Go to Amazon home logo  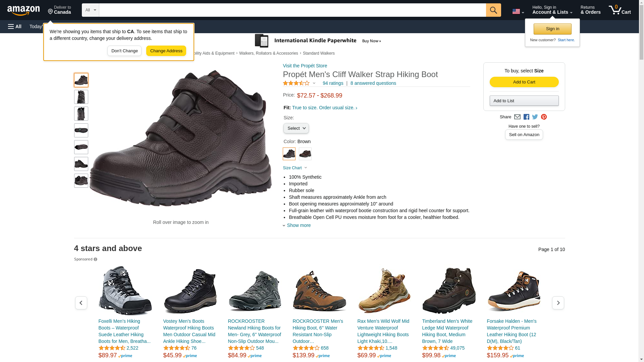(x=23, y=10)
